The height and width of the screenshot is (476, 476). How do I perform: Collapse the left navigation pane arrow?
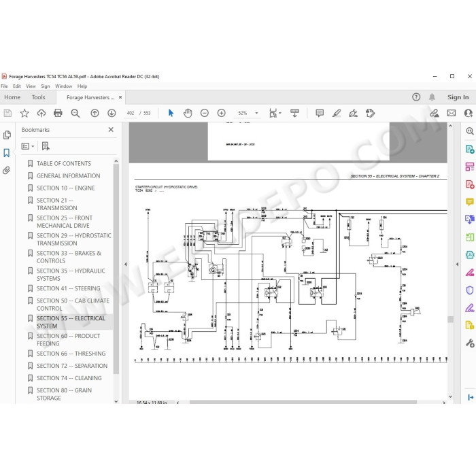point(126,264)
